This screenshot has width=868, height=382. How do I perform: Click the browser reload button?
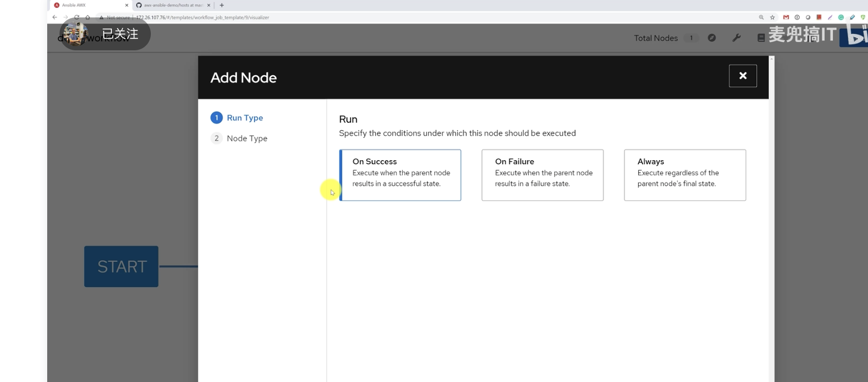point(76,17)
